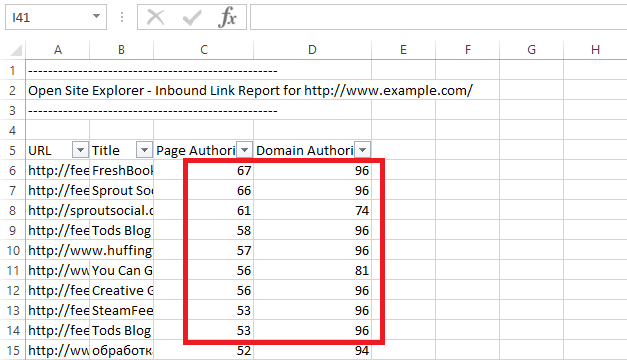Click into the formula bar input
Viewport: 627px width, 360px height.
click(x=438, y=17)
